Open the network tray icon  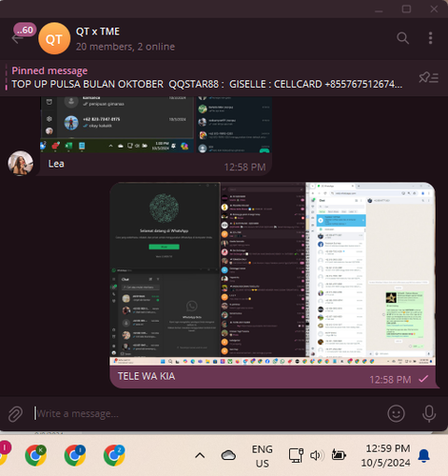coord(296,455)
